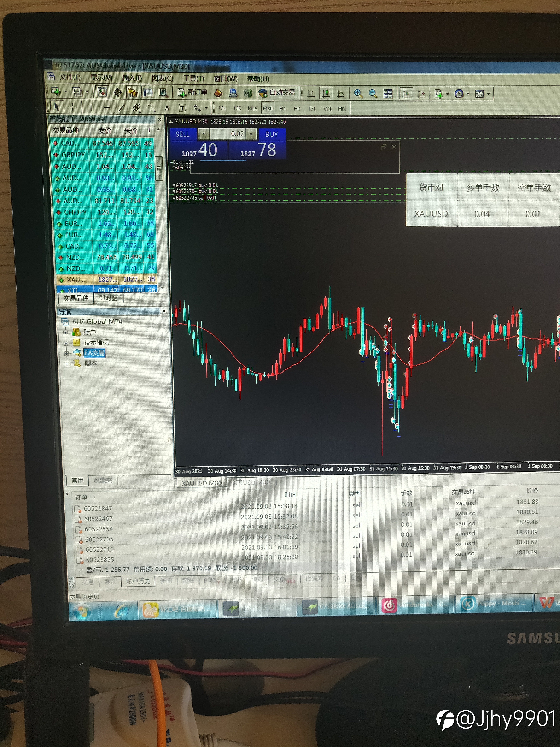Click the zoom out magnifier icon
Image resolution: width=560 pixels, height=747 pixels.
[x=373, y=94]
